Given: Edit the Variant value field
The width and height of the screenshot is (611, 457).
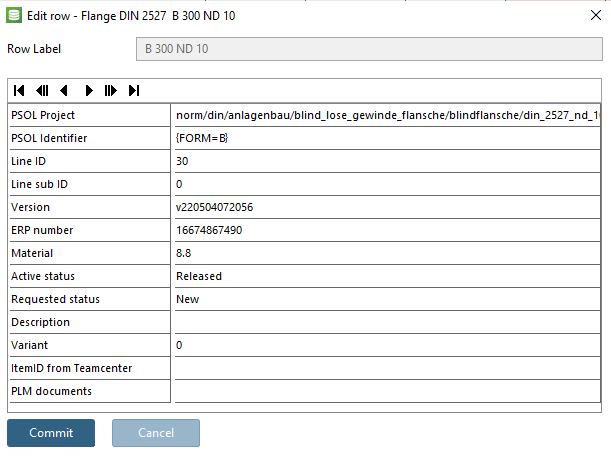Looking at the screenshot, I should point(387,345).
